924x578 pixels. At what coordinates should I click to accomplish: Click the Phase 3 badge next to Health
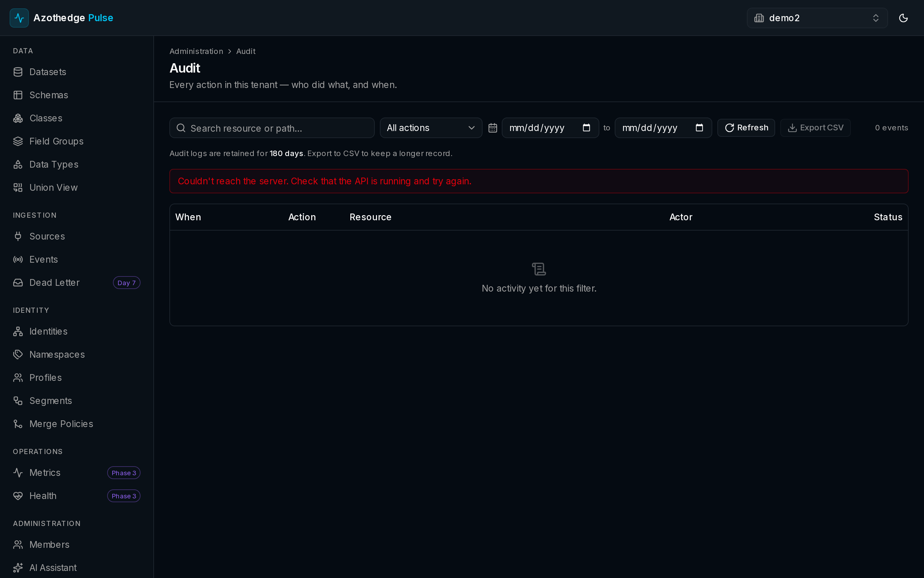point(124,496)
